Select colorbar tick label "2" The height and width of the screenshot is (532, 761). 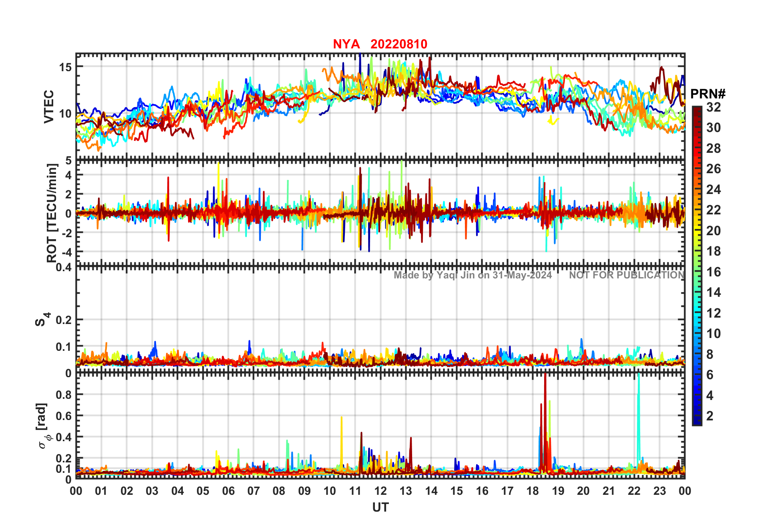710,416
